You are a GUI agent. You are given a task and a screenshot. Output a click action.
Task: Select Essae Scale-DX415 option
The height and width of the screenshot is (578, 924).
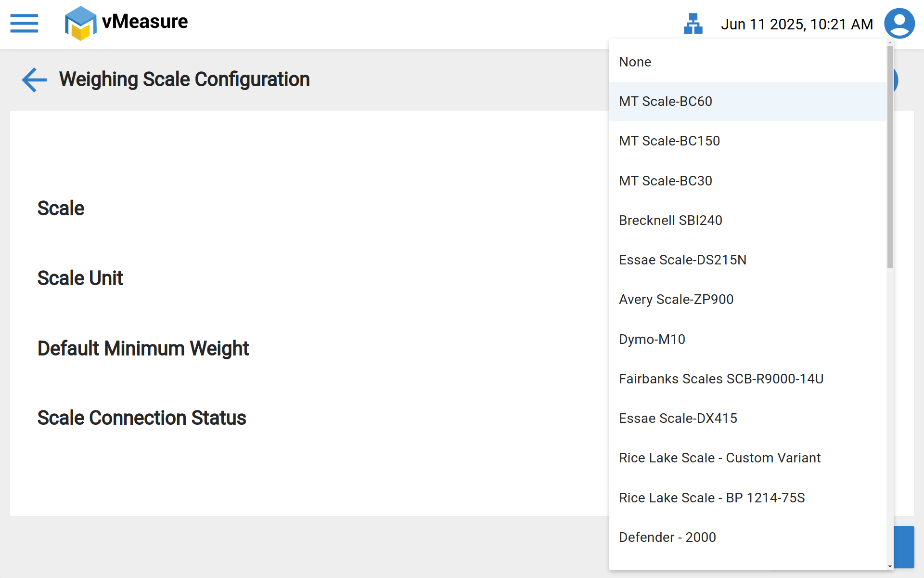pos(678,418)
